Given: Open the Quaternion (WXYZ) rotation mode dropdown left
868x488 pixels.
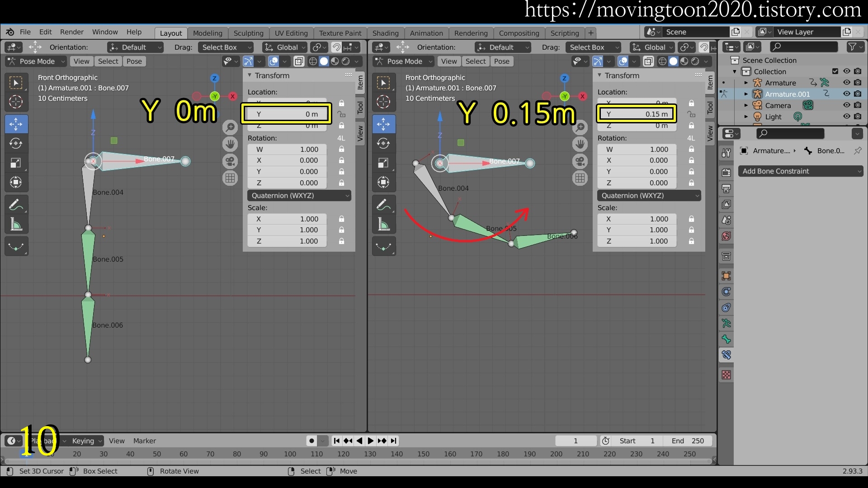Looking at the screenshot, I should pos(299,196).
